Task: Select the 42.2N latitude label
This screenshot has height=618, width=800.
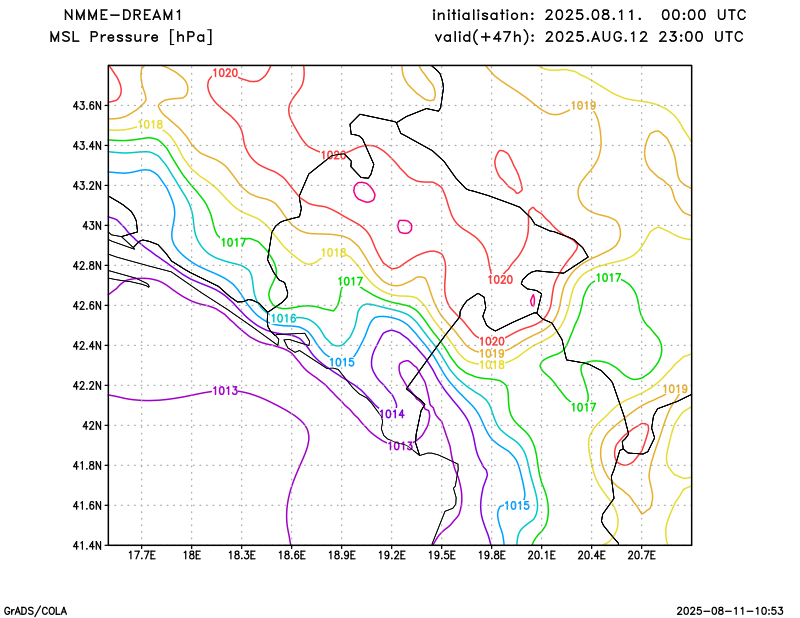Action: (x=87, y=385)
